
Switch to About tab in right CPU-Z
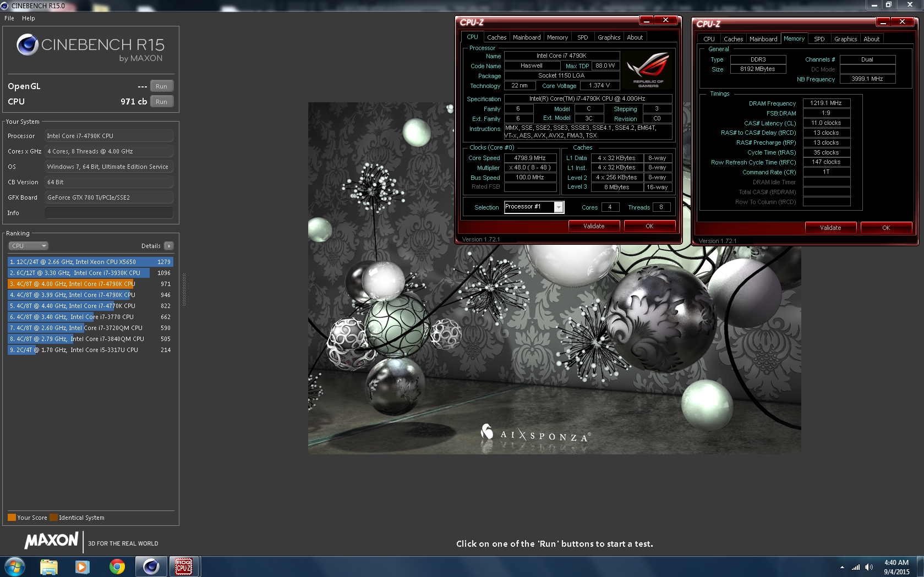(x=872, y=39)
